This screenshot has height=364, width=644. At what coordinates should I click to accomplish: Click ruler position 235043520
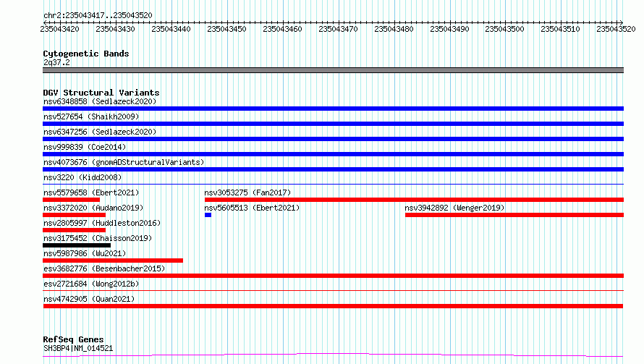point(616,29)
